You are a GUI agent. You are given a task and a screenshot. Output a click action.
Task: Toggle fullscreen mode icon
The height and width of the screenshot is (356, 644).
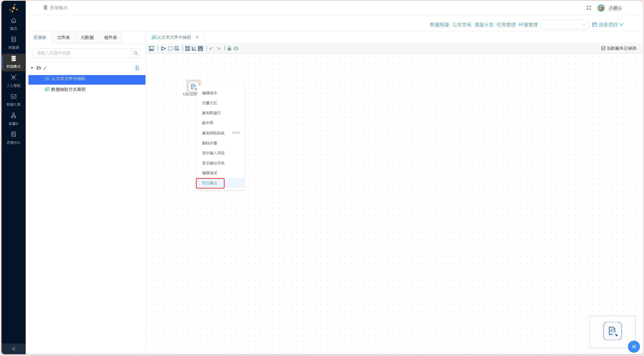pos(589,8)
